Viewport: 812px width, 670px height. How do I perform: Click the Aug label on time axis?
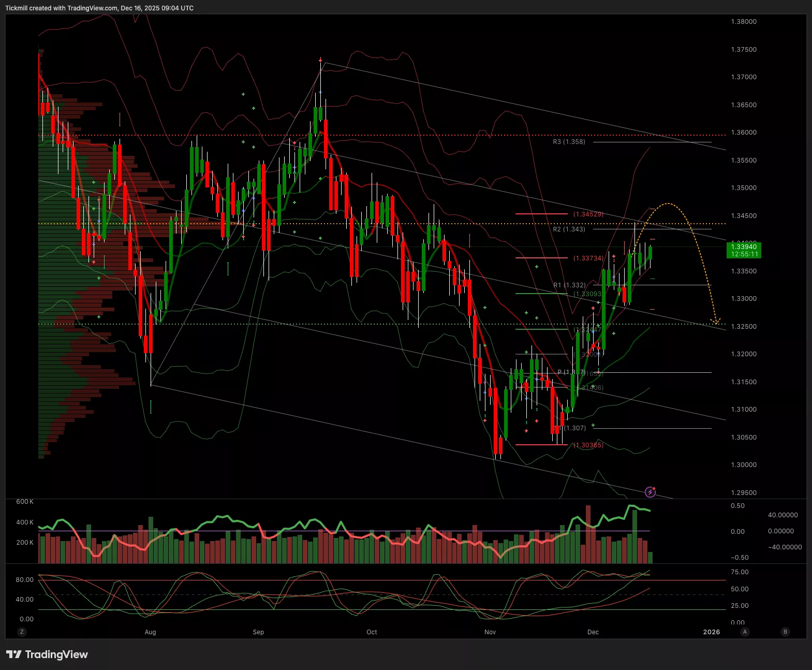point(150,632)
